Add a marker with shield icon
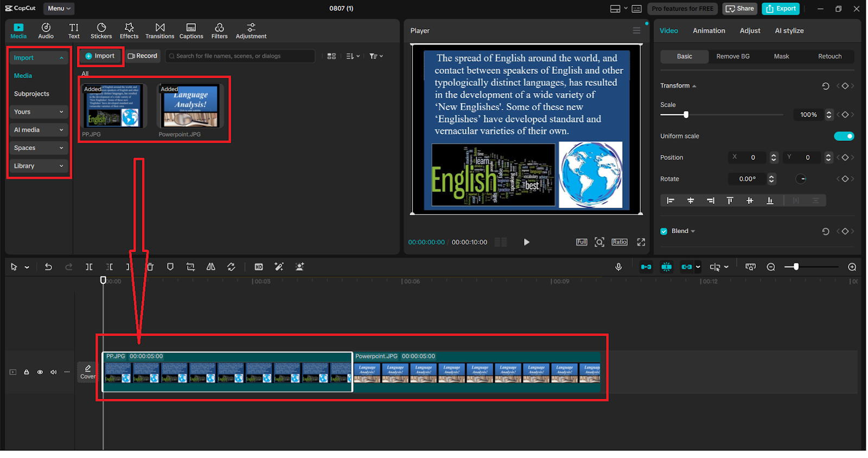The height and width of the screenshot is (458, 868). (170, 267)
